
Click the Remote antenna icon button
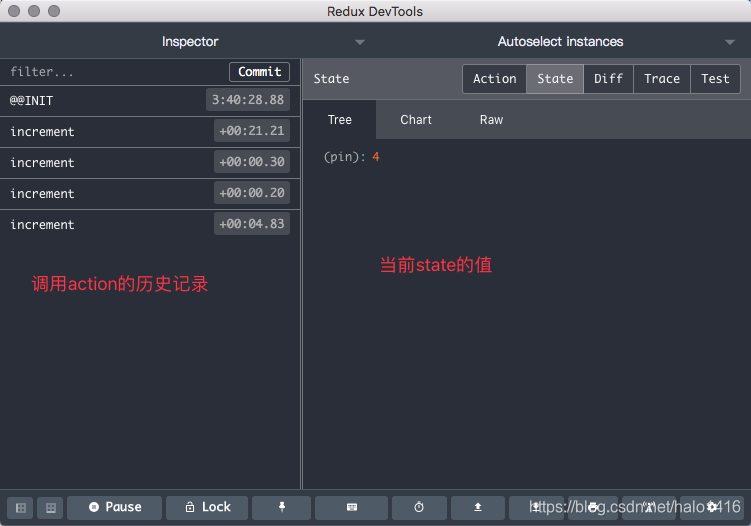[x=649, y=507]
